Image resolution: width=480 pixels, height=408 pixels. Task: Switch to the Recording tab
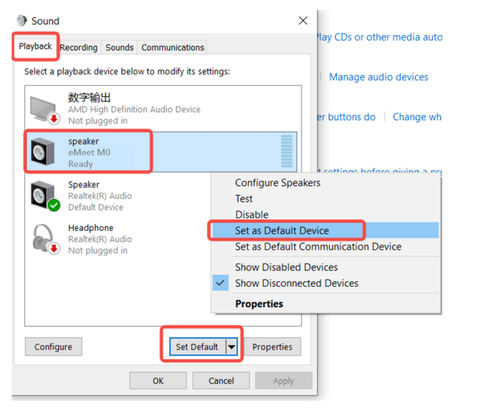point(79,48)
